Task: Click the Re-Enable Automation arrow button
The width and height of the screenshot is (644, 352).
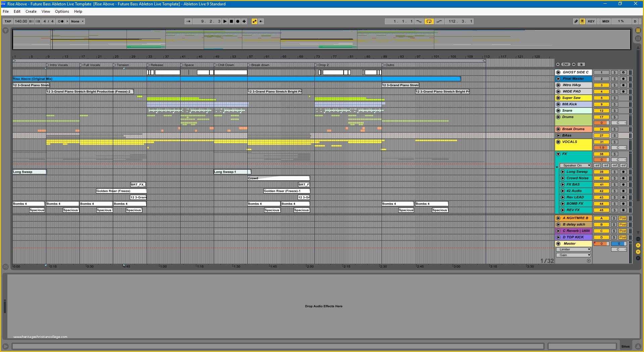Action: tap(261, 21)
